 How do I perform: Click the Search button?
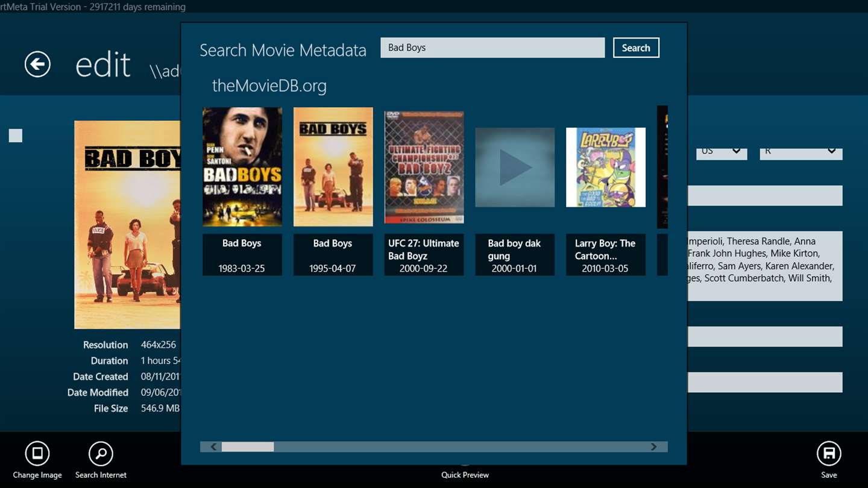pyautogui.click(x=636, y=48)
